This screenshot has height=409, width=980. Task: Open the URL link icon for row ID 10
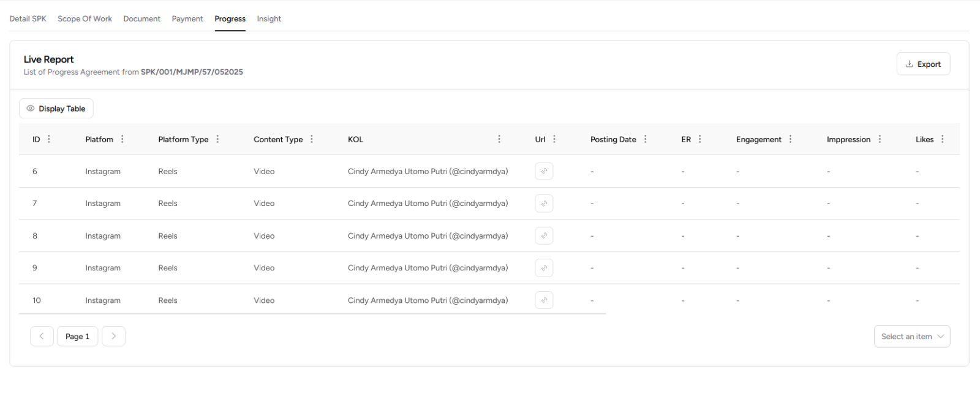(544, 300)
